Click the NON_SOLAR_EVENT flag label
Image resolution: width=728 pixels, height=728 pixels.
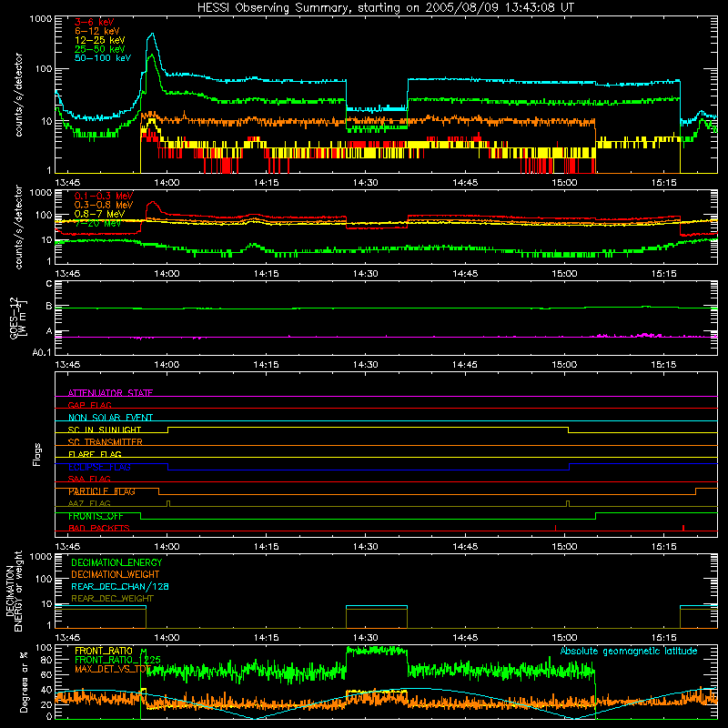pyautogui.click(x=110, y=418)
